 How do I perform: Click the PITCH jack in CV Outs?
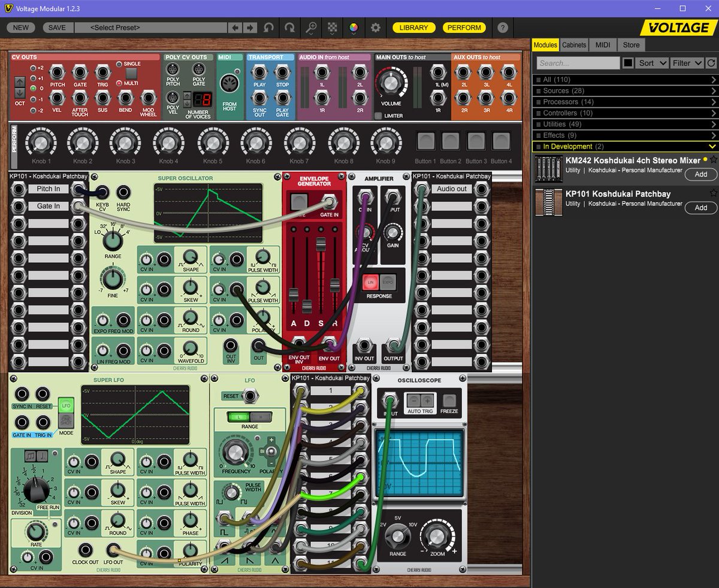pos(58,73)
